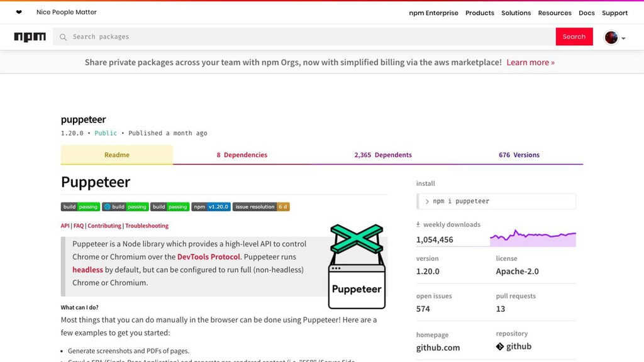Click the puppeteer package title
This screenshot has width=644, height=362.
pyautogui.click(x=84, y=119)
